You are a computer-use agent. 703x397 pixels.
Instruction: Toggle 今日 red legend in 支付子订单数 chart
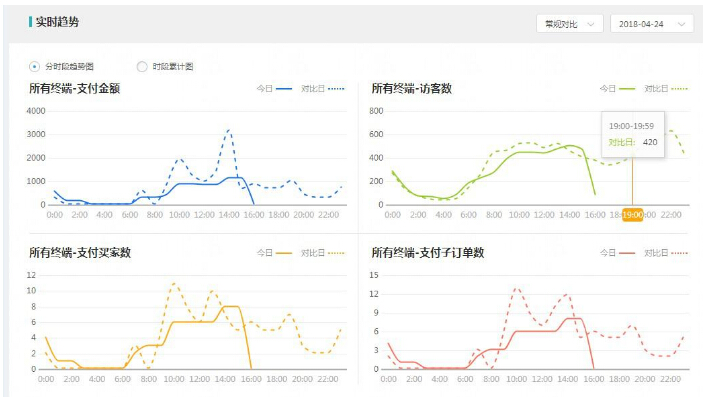(x=617, y=253)
